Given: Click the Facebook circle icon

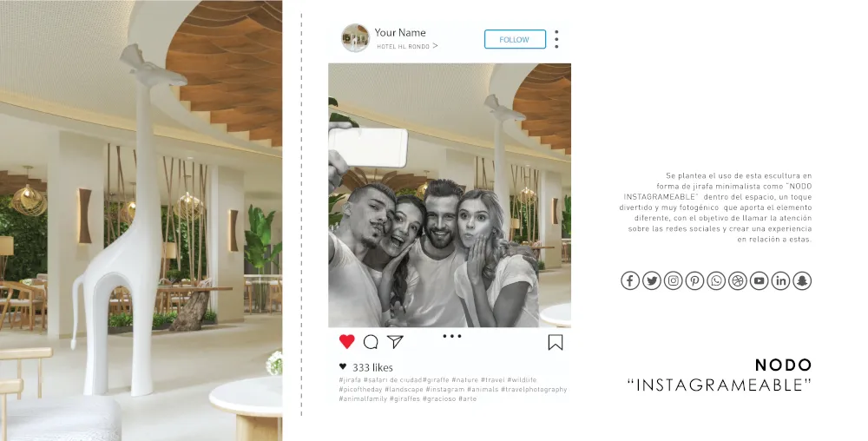Looking at the screenshot, I should pyautogui.click(x=630, y=280).
